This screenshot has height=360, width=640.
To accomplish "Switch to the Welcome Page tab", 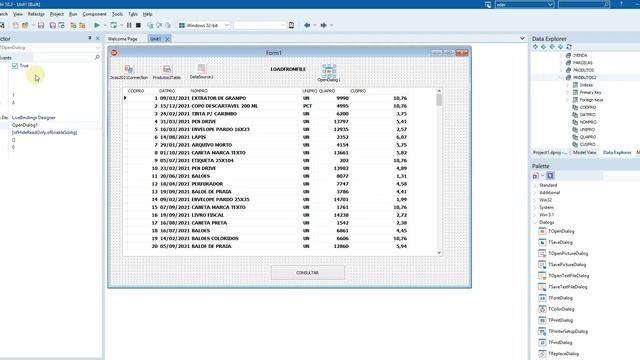I will pyautogui.click(x=122, y=39).
